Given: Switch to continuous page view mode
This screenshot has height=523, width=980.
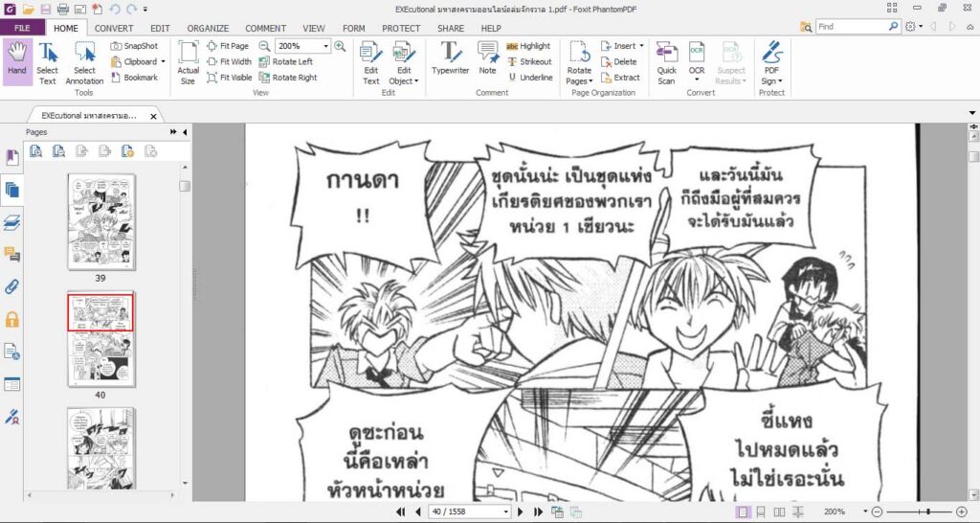Looking at the screenshot, I should pyautogui.click(x=761, y=512).
